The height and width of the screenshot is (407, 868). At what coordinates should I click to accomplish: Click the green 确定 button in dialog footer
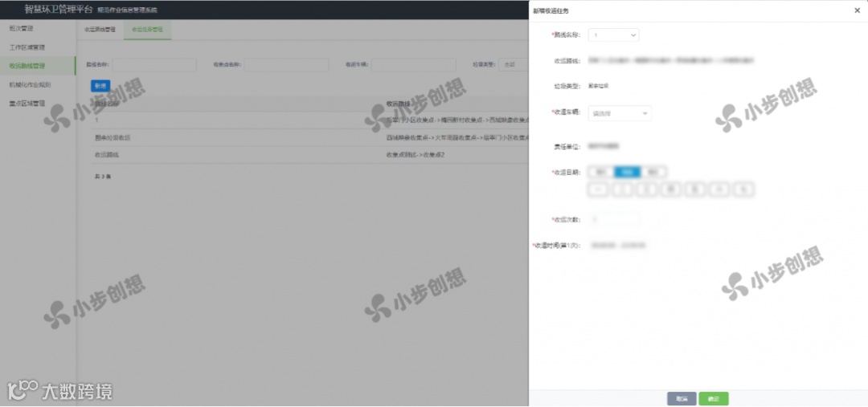click(x=714, y=399)
